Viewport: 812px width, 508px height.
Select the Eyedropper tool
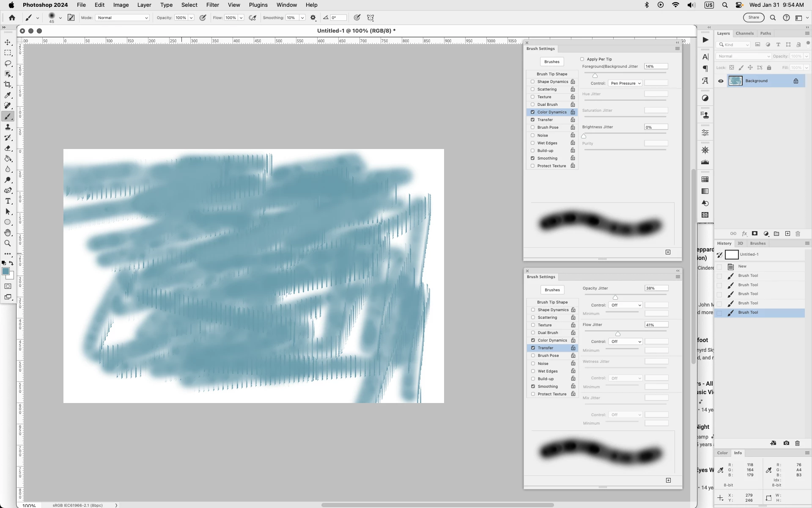tap(8, 95)
